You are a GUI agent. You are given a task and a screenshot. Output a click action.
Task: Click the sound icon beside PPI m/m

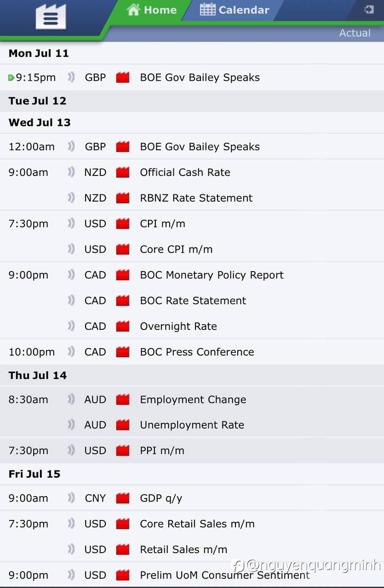click(x=71, y=450)
